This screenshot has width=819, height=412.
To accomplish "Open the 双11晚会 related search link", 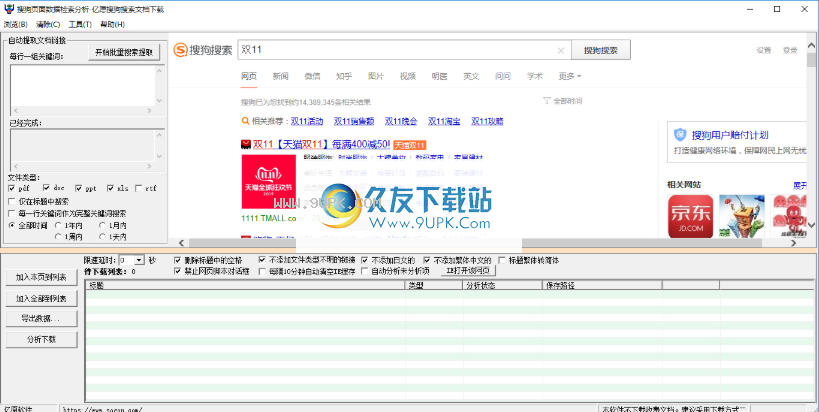I will pyautogui.click(x=401, y=121).
